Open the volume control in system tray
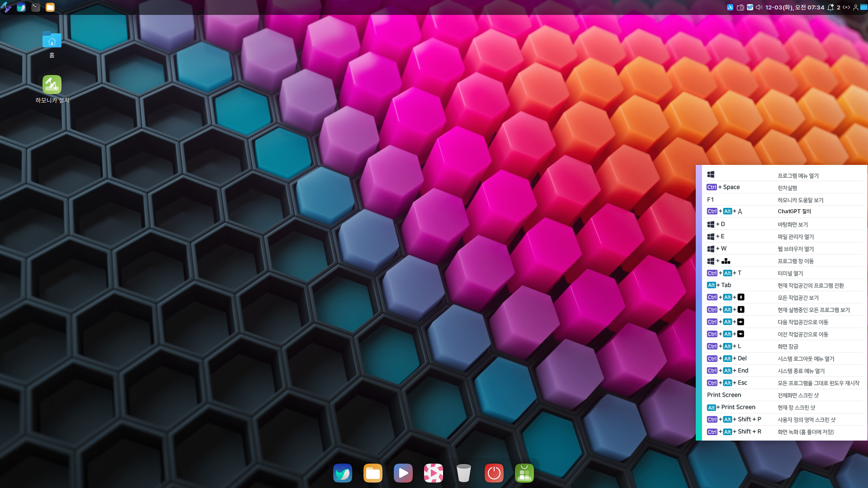Viewport: 868px width, 488px height. (759, 7)
